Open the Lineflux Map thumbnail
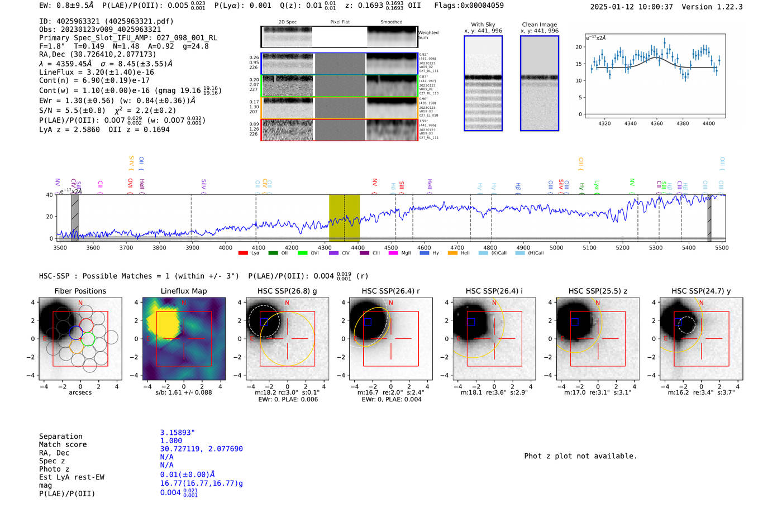The width and height of the screenshot is (782, 532). [x=184, y=338]
